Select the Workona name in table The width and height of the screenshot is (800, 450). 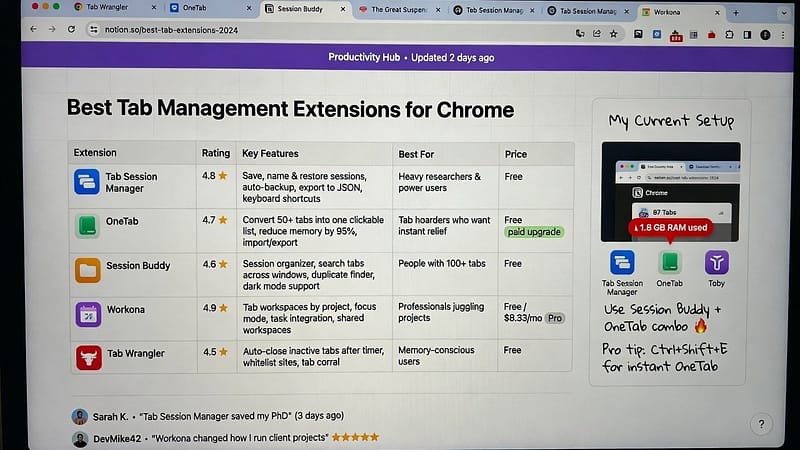[126, 310]
